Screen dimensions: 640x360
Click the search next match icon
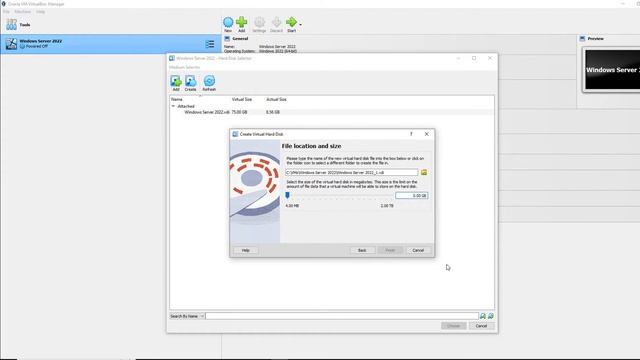point(491,316)
